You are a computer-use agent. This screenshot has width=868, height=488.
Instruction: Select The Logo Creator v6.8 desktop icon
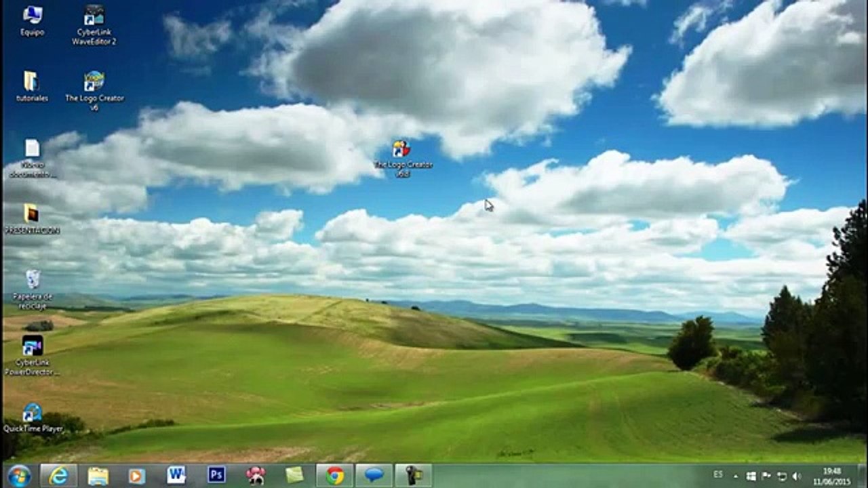point(403,159)
